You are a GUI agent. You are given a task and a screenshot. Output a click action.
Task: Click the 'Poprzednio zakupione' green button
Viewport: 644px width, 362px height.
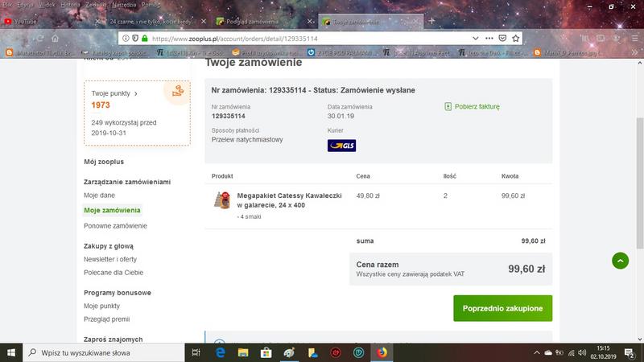coord(502,308)
